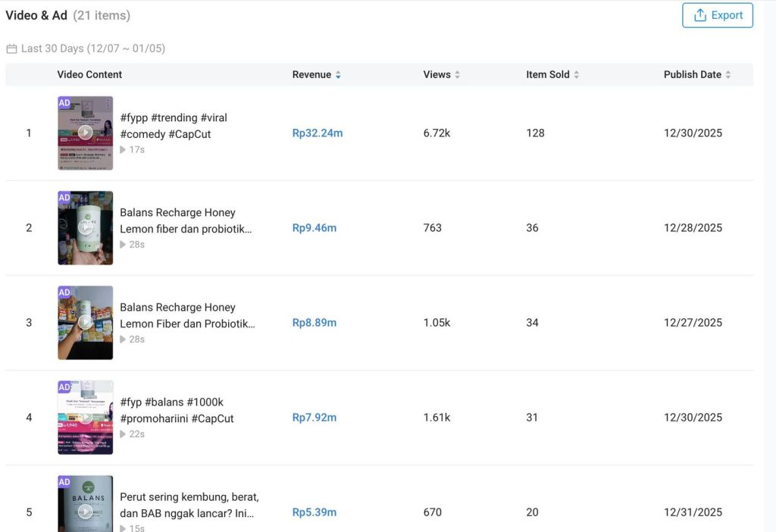Click the calendar icon beside the date range
This screenshot has height=532, width=776.
pyautogui.click(x=11, y=47)
